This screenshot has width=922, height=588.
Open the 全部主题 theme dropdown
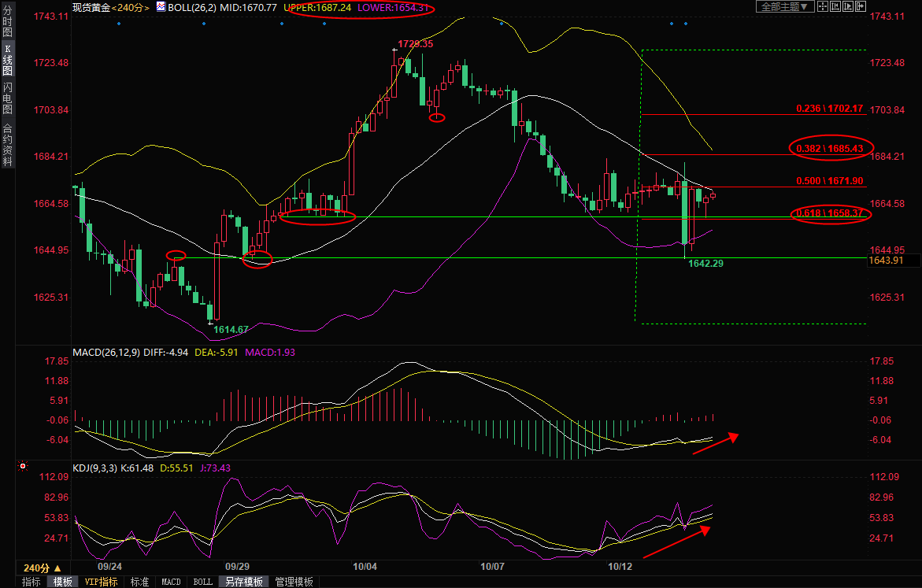click(783, 6)
